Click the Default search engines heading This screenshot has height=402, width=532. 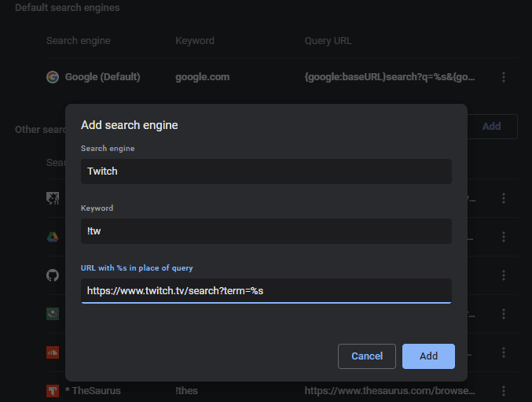point(67,7)
